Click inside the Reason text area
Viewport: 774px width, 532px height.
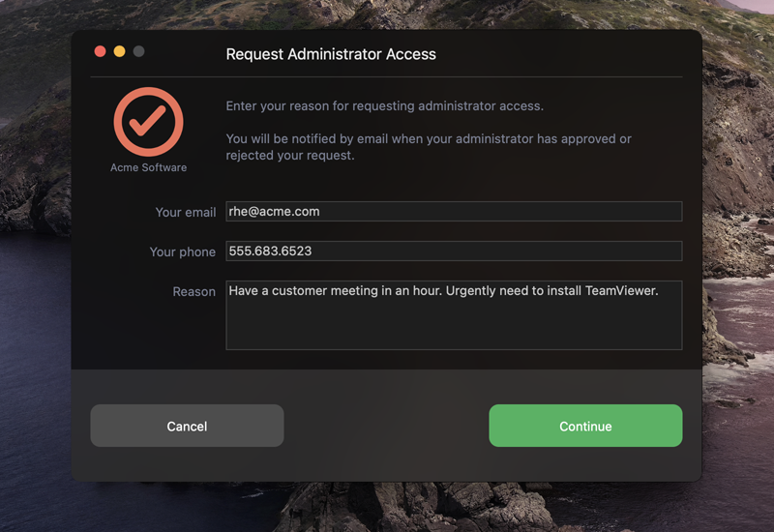click(454, 315)
